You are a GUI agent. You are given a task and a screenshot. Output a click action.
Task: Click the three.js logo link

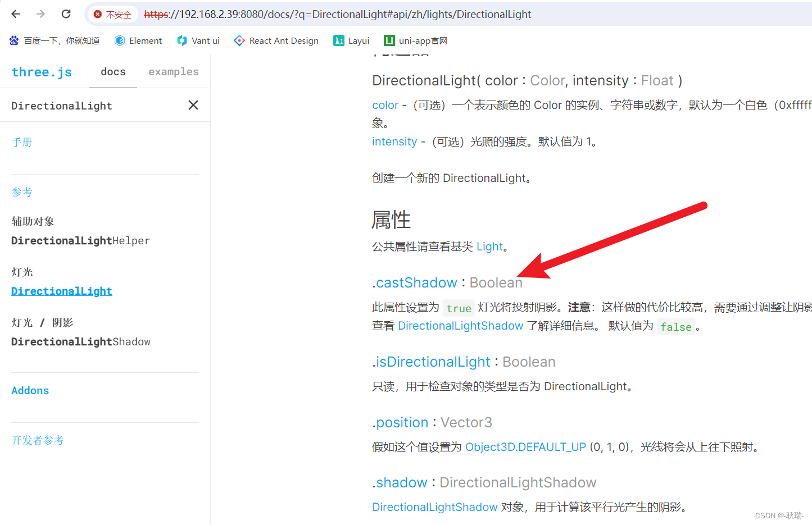click(x=42, y=72)
